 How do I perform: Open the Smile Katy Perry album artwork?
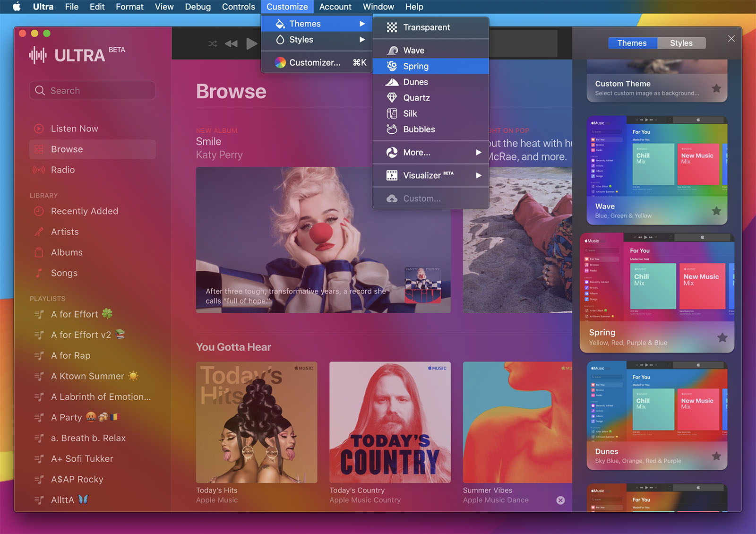click(323, 240)
